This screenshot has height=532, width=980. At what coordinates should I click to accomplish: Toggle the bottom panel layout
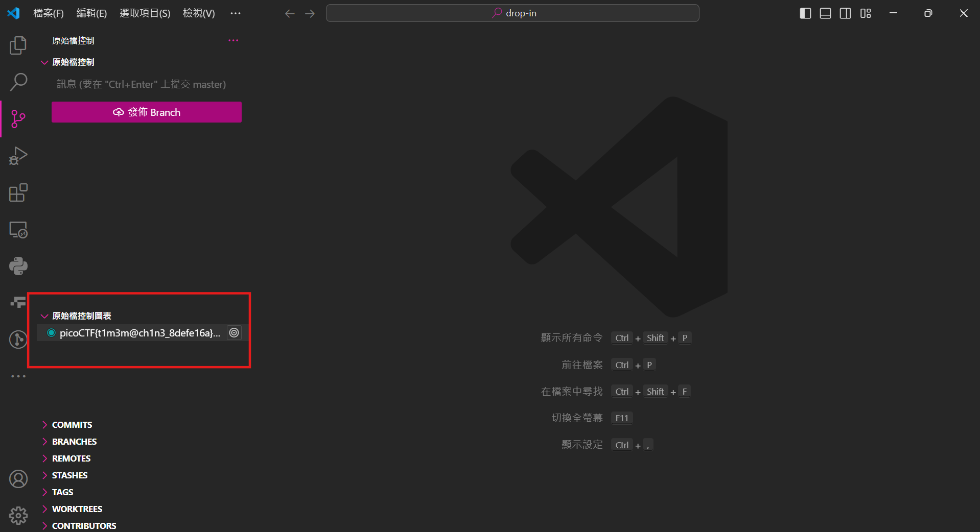pos(825,13)
